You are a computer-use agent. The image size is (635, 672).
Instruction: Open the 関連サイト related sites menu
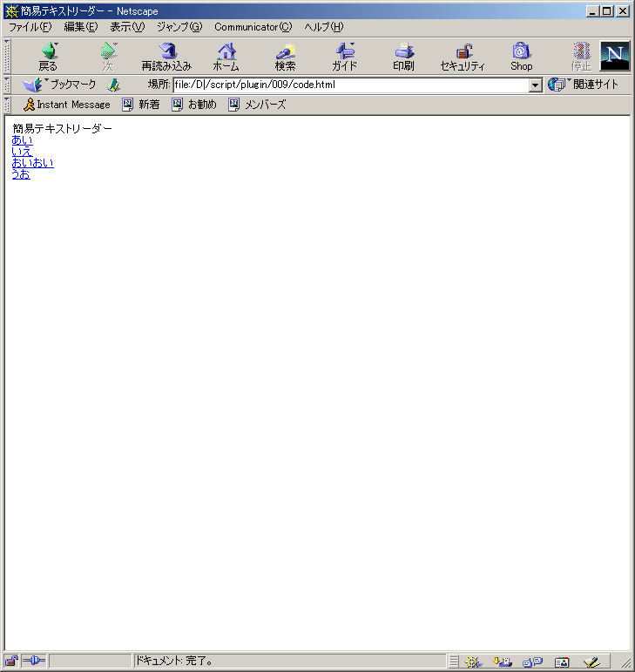tap(584, 85)
